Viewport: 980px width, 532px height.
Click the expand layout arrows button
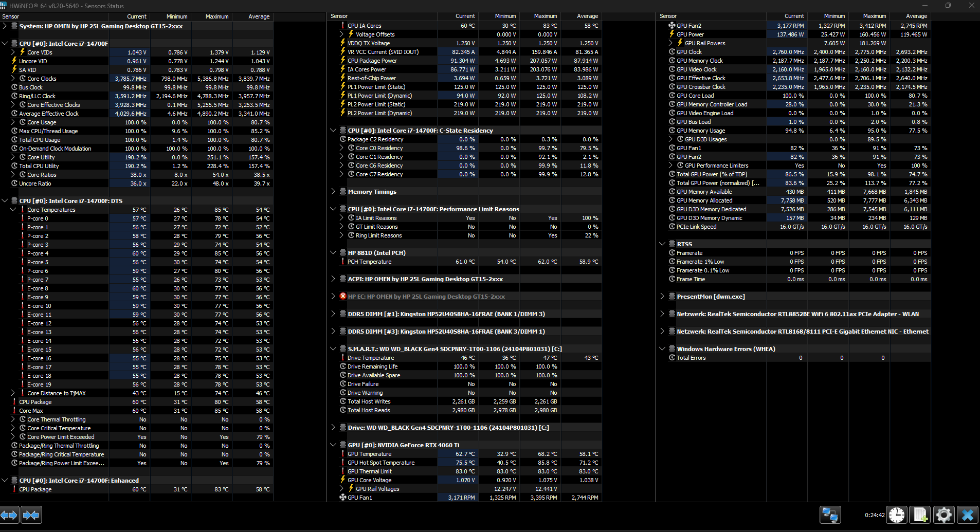[x=9, y=515]
